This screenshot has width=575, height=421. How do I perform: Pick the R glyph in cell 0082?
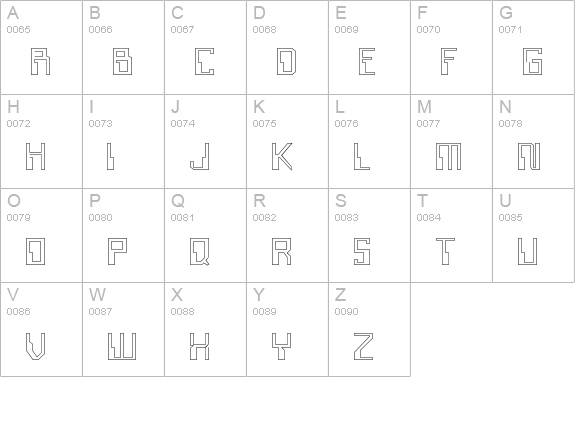pyautogui.click(x=282, y=251)
